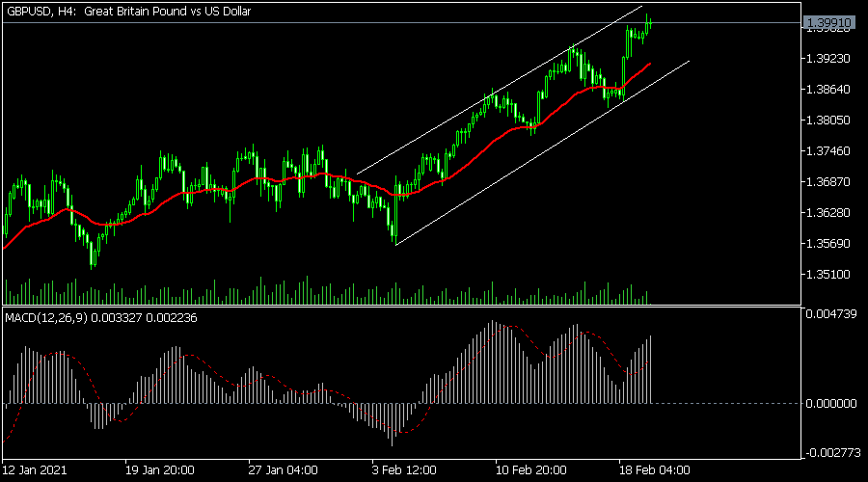This screenshot has width=868, height=482.
Task: Select the MACD -0.002773 scale label
Action: 829,451
